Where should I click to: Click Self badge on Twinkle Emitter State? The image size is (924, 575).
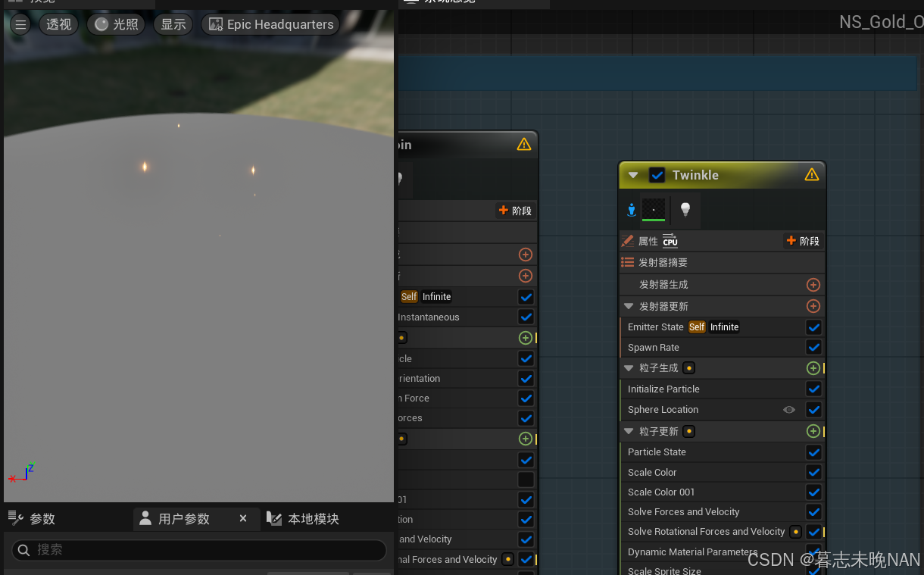tap(697, 327)
